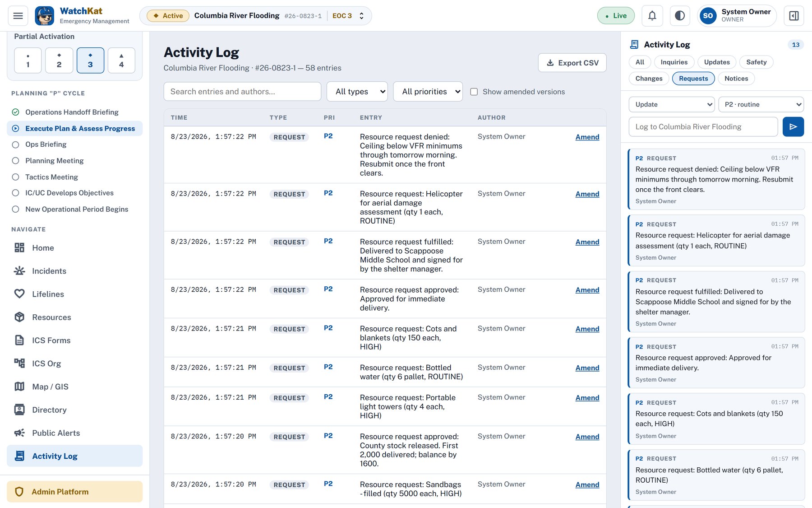
Task: Focus the Search entries and authors field
Action: click(x=242, y=92)
